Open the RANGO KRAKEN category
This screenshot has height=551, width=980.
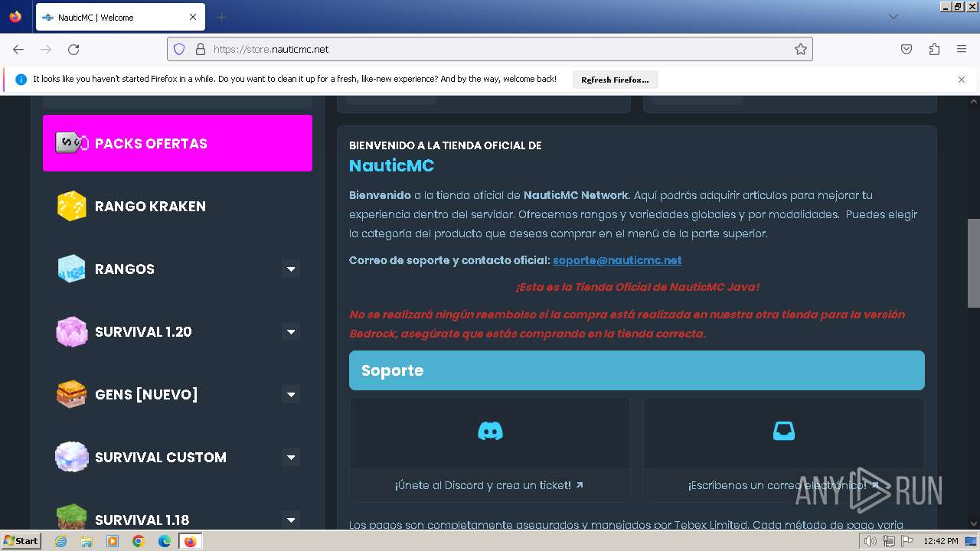pyautogui.click(x=177, y=206)
